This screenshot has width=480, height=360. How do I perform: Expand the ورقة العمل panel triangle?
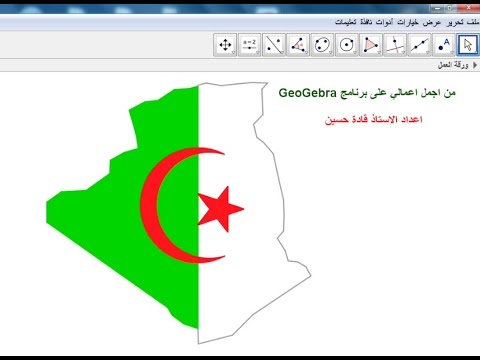475,65
